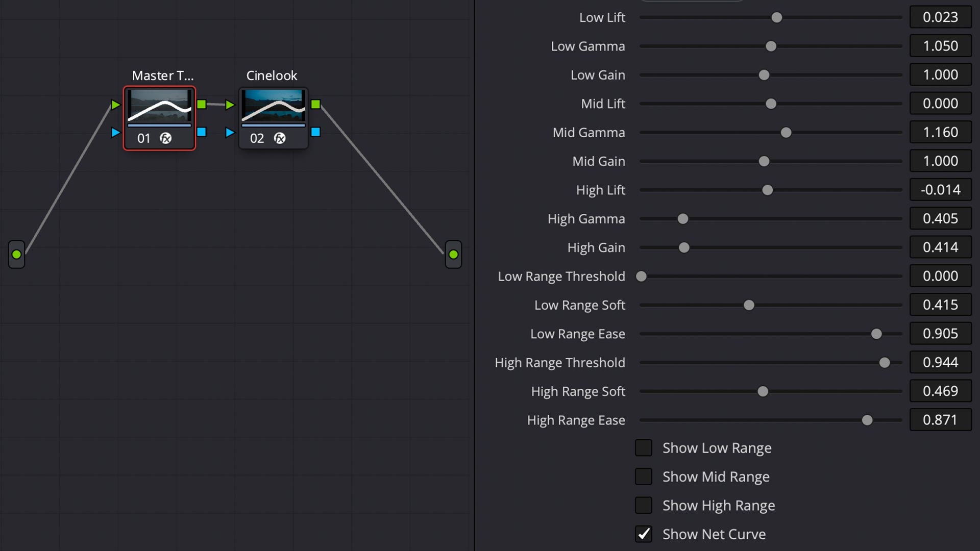The height and width of the screenshot is (551, 980).
Task: Click the green RGB input triangle on Master T node
Action: coord(115,105)
